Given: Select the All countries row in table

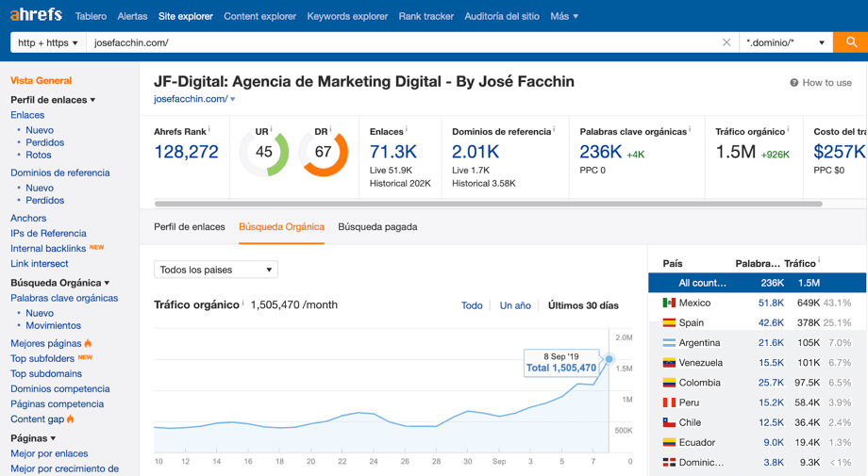Looking at the screenshot, I should click(x=758, y=283).
